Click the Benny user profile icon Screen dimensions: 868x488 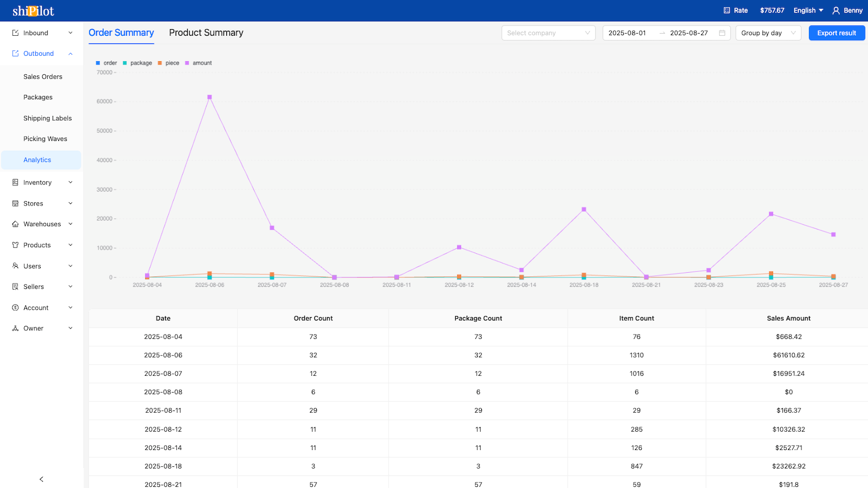click(x=835, y=10)
